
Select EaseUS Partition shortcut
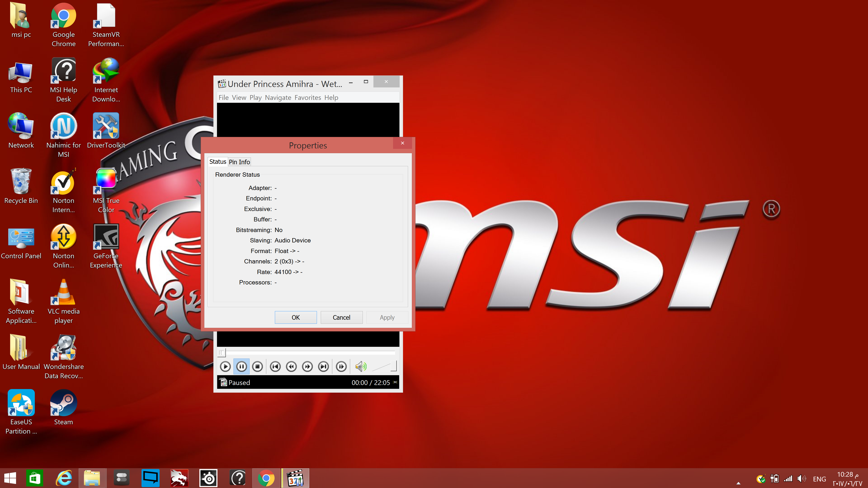[21, 412]
